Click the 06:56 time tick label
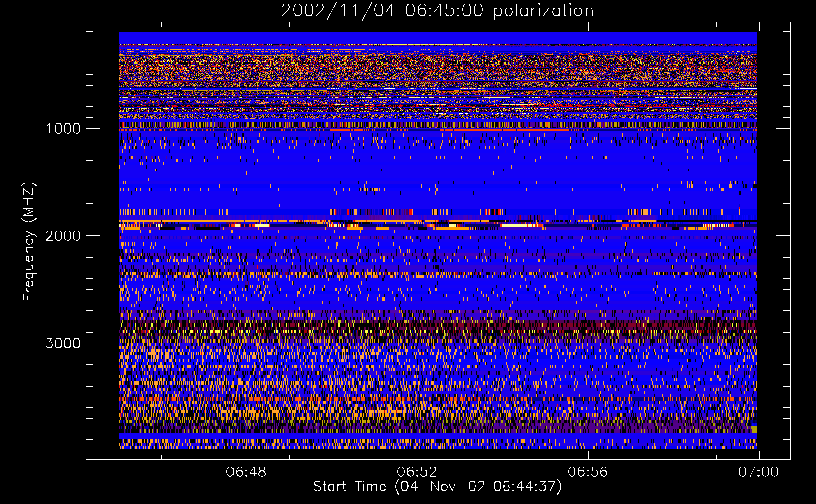 (588, 472)
